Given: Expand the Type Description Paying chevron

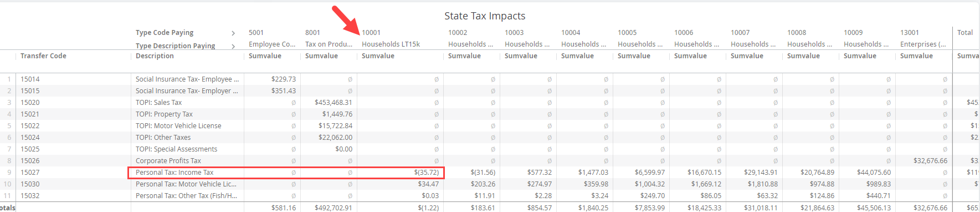Looking at the screenshot, I should 233,47.
